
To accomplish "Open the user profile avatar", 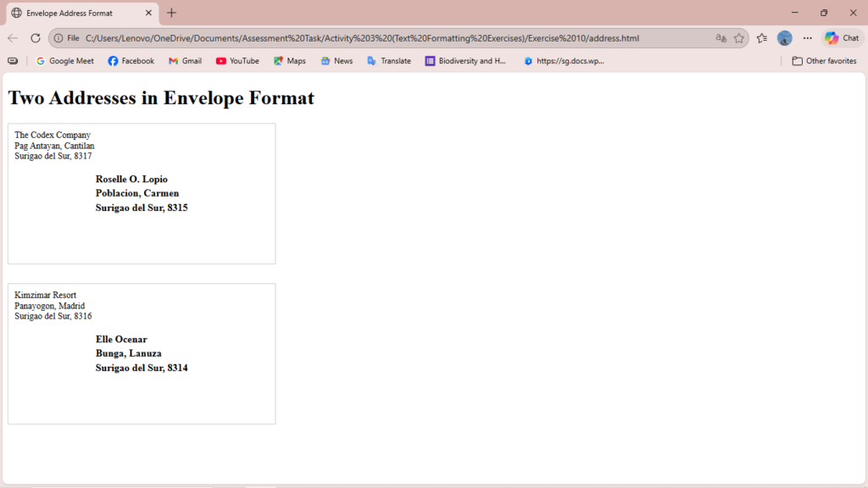I will (x=785, y=38).
